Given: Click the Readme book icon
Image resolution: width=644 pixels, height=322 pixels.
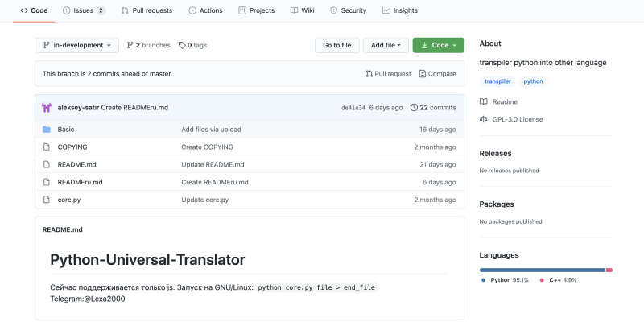Looking at the screenshot, I should coord(483,101).
